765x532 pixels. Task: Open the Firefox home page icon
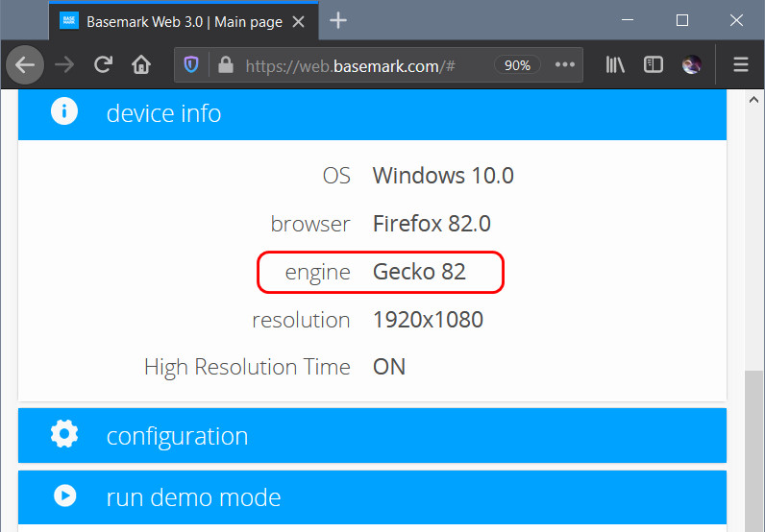[141, 64]
